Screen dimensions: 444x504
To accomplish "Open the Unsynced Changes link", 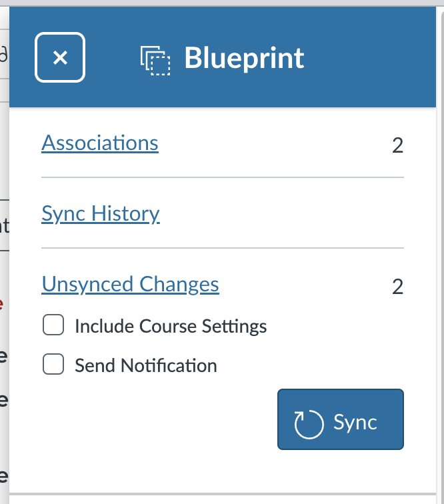I will pyautogui.click(x=131, y=285).
